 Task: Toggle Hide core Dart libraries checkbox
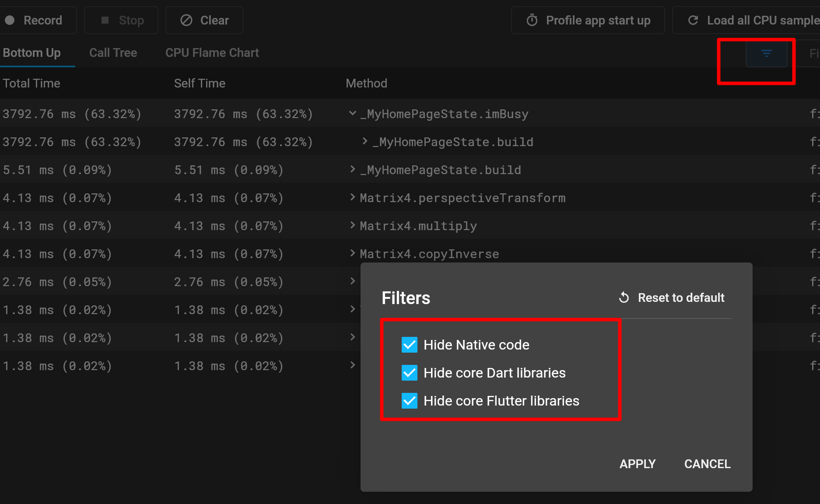pyautogui.click(x=410, y=373)
